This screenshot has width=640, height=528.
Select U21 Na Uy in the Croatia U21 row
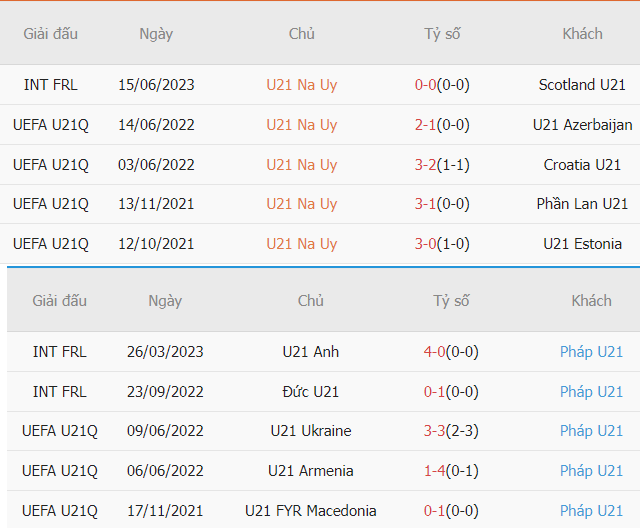[301, 164]
